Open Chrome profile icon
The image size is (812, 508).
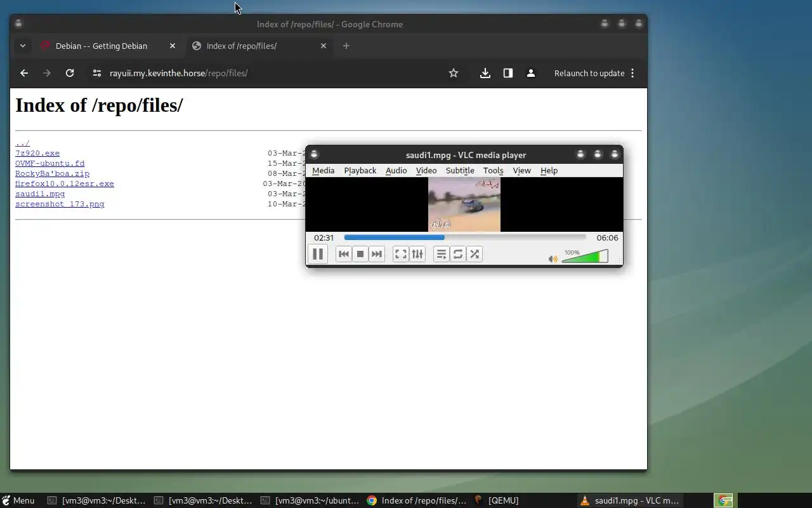531,73
